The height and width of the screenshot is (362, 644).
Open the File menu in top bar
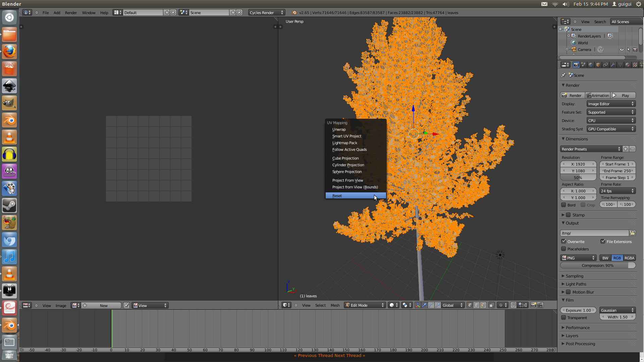point(46,13)
